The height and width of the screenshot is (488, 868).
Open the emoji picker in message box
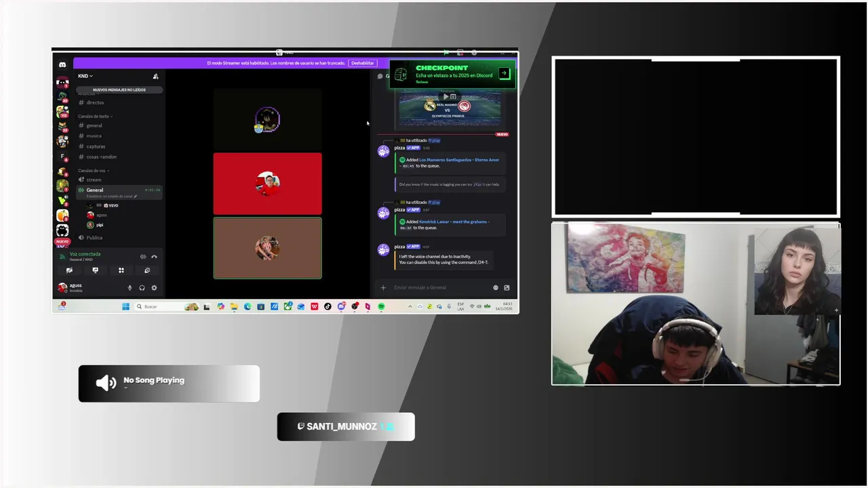point(496,287)
